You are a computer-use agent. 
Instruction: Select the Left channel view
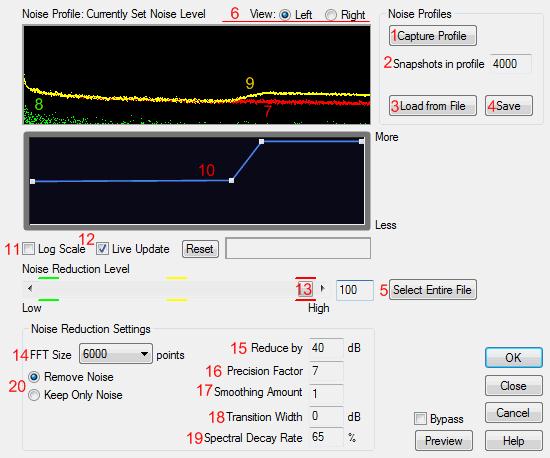[285, 15]
